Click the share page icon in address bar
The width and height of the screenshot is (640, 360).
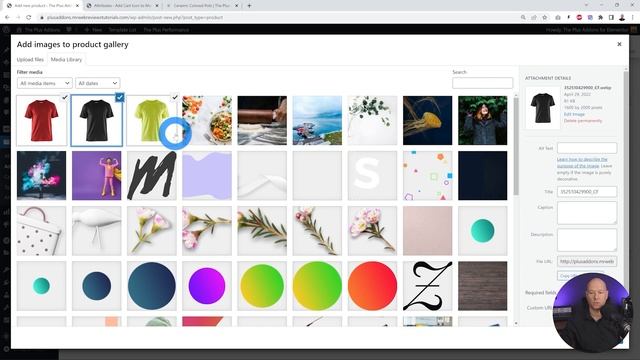tap(533, 18)
